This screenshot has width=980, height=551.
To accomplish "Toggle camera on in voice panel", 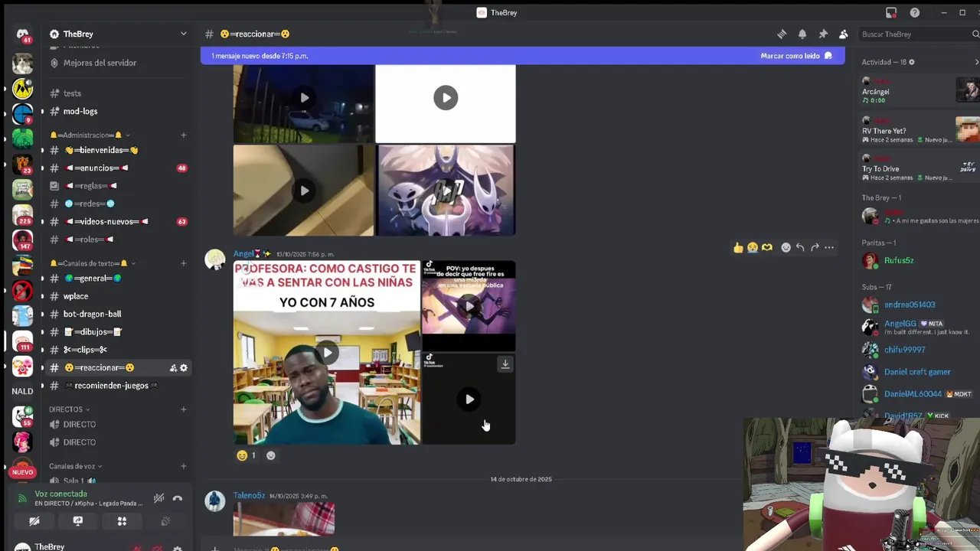I will coord(34,521).
